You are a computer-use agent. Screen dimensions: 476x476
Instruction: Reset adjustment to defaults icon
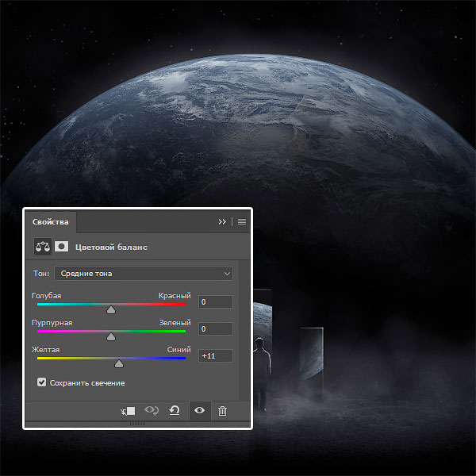coord(175,411)
